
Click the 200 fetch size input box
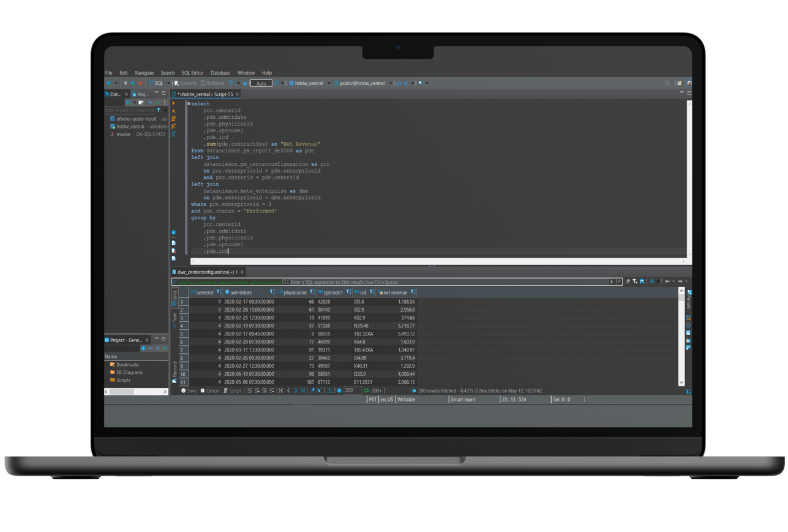point(353,390)
